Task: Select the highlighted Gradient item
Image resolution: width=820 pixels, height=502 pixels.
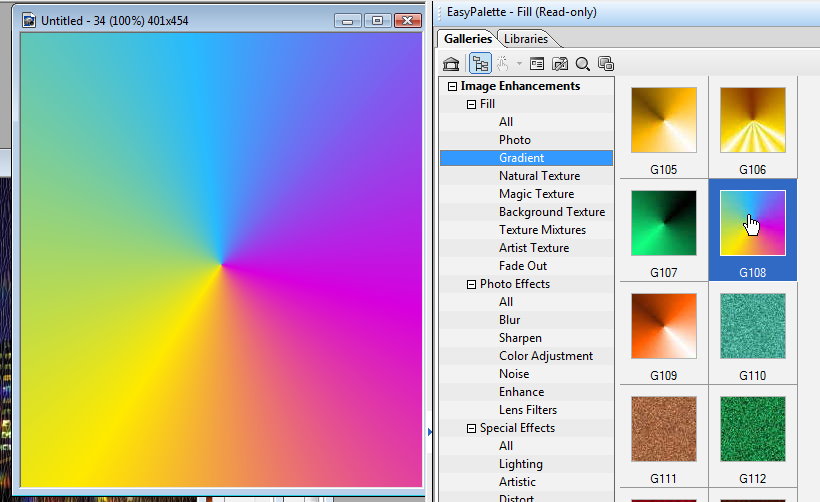Action: point(527,158)
